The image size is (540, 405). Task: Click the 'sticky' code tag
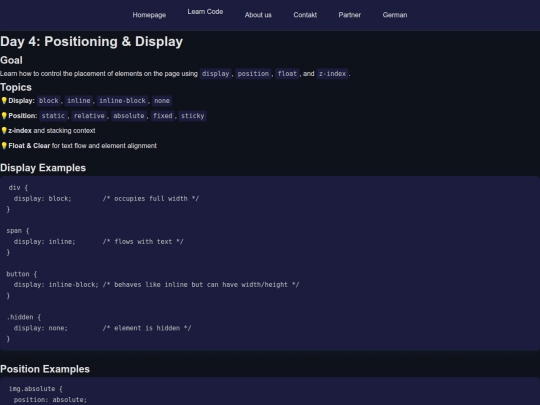coord(193,116)
